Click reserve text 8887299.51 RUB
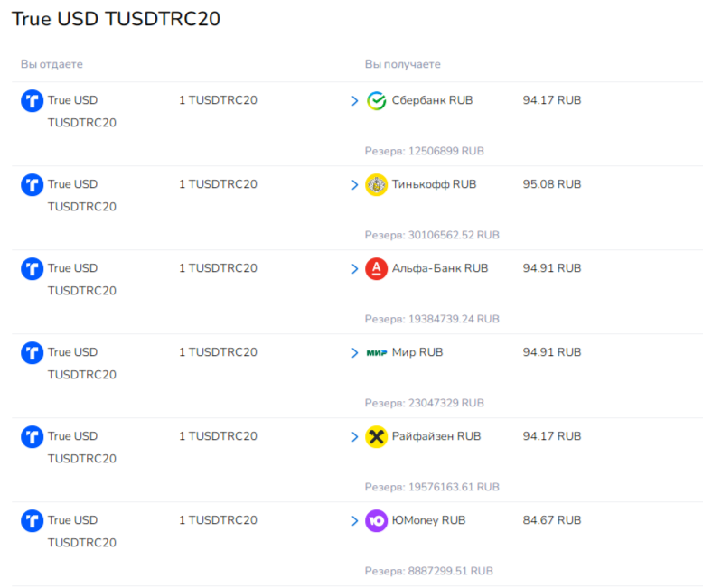 (x=428, y=571)
